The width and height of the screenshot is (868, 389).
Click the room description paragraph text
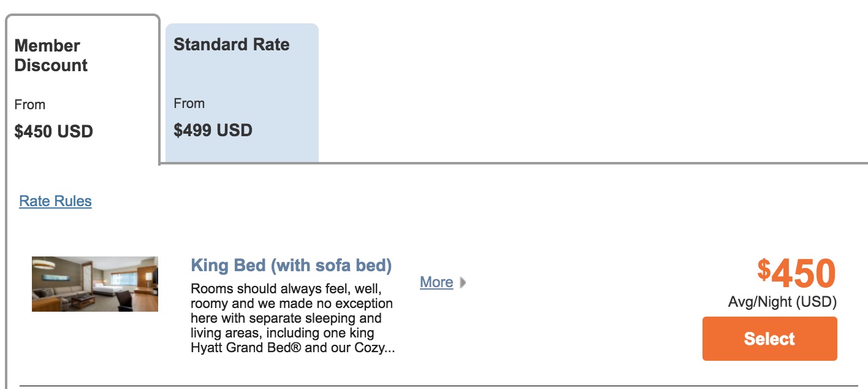pos(292,318)
